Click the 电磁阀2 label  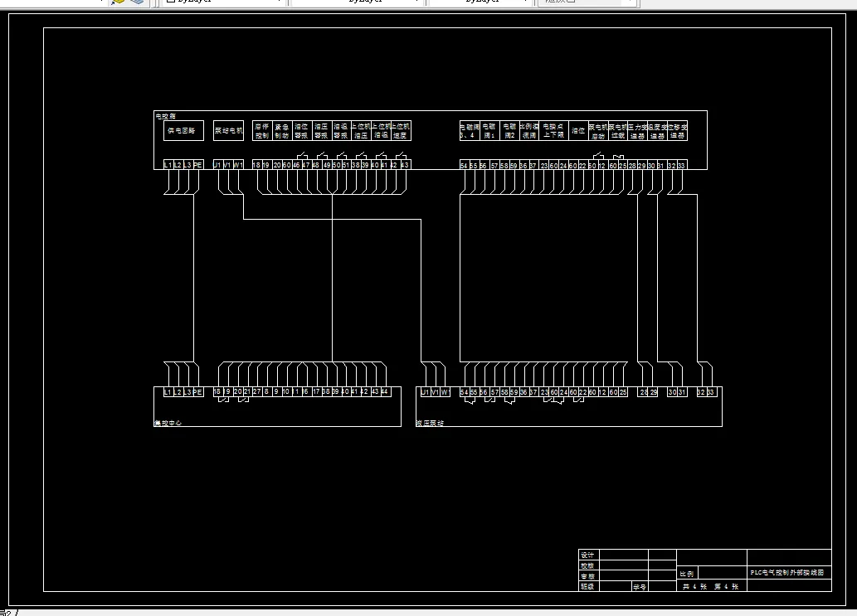point(509,130)
